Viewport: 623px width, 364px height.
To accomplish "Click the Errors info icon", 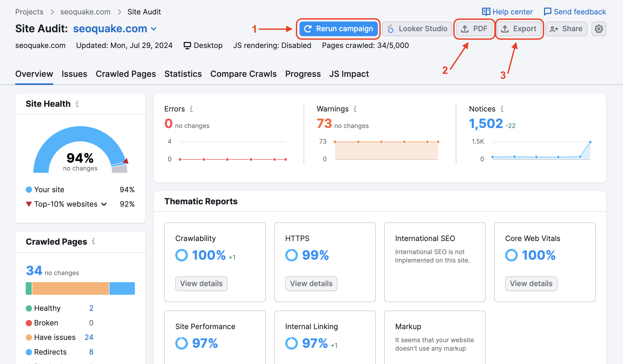I will (191, 109).
